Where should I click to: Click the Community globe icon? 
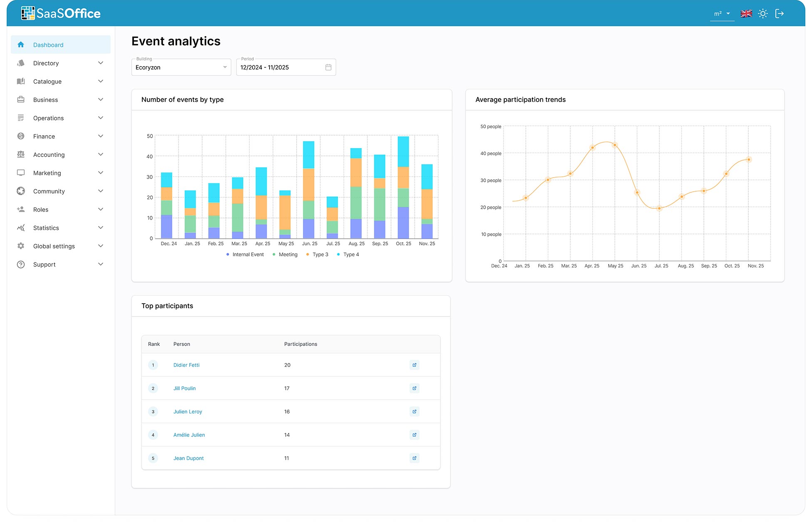(21, 191)
